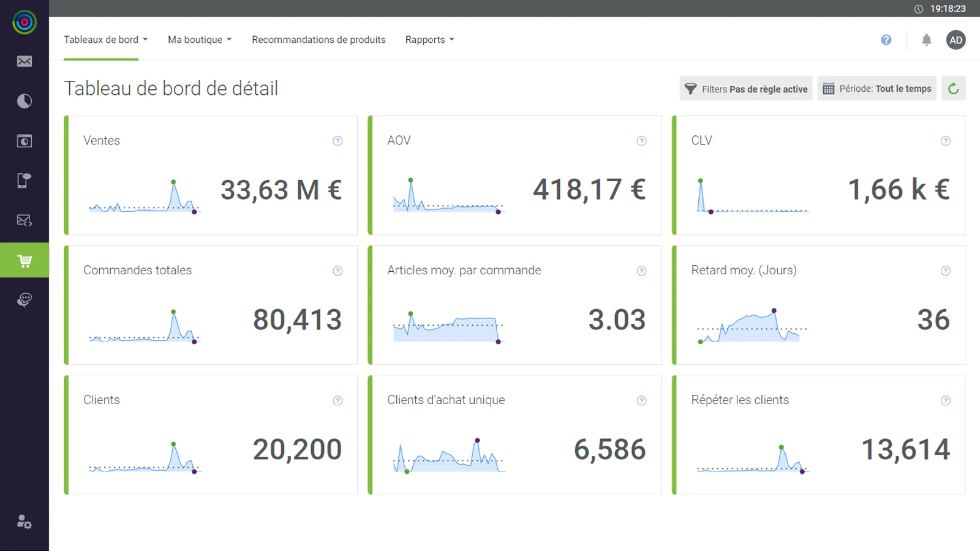Click the 19:18:23 time display
The width and height of the screenshot is (980, 551).
pos(948,9)
